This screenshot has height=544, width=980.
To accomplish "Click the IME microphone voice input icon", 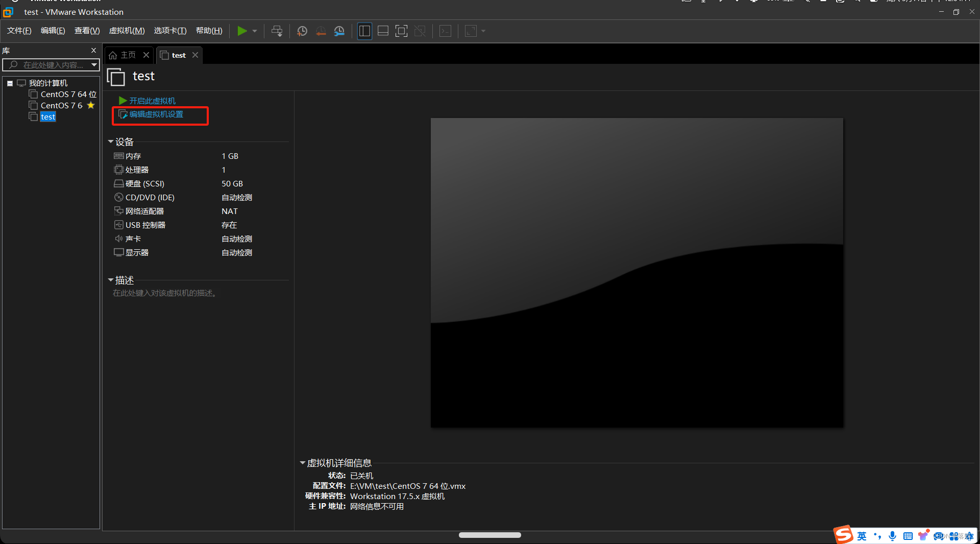I will pos(892,536).
